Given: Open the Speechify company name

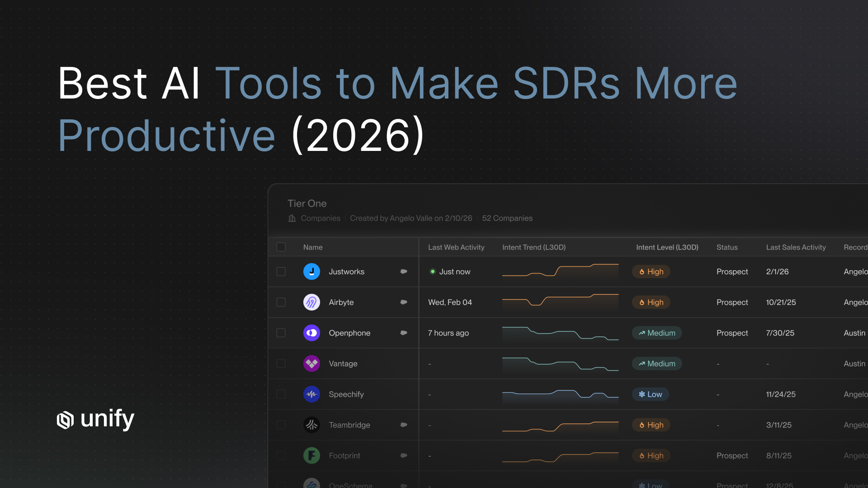Looking at the screenshot, I should tap(346, 394).
